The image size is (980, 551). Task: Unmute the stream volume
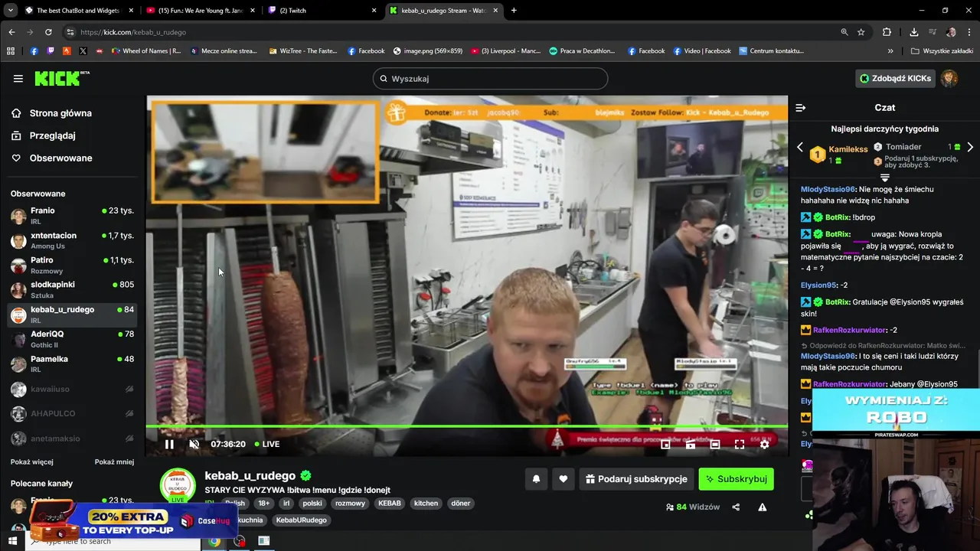[x=194, y=444]
